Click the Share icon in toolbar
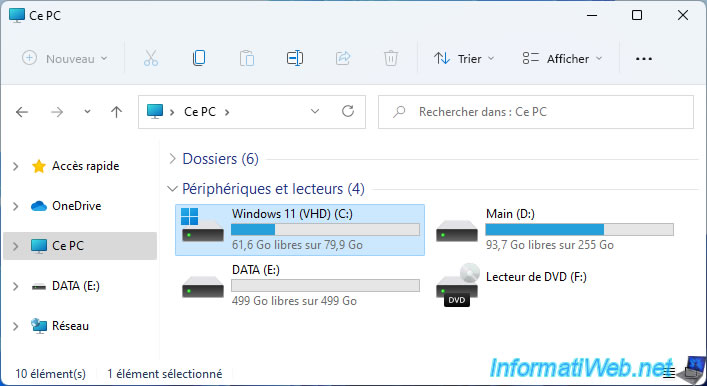The height and width of the screenshot is (386, 707). coord(343,58)
